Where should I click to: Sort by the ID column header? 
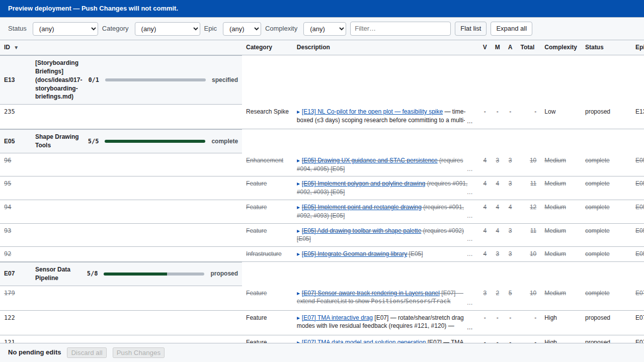coord(11,47)
